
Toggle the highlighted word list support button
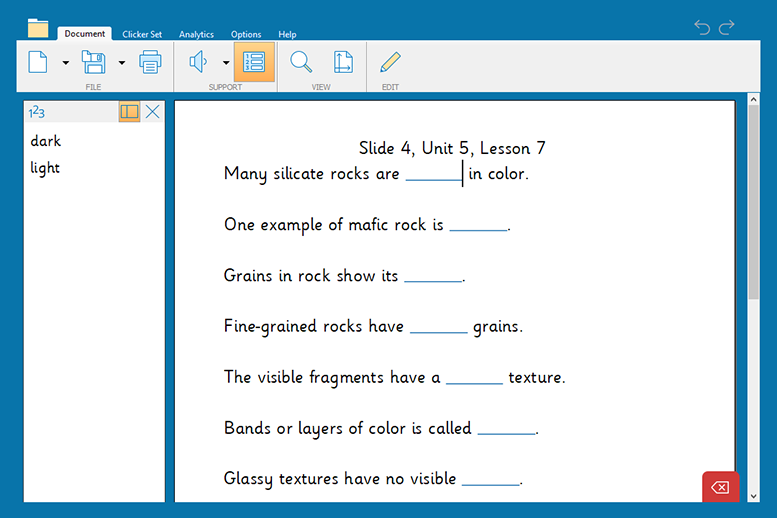pos(254,62)
